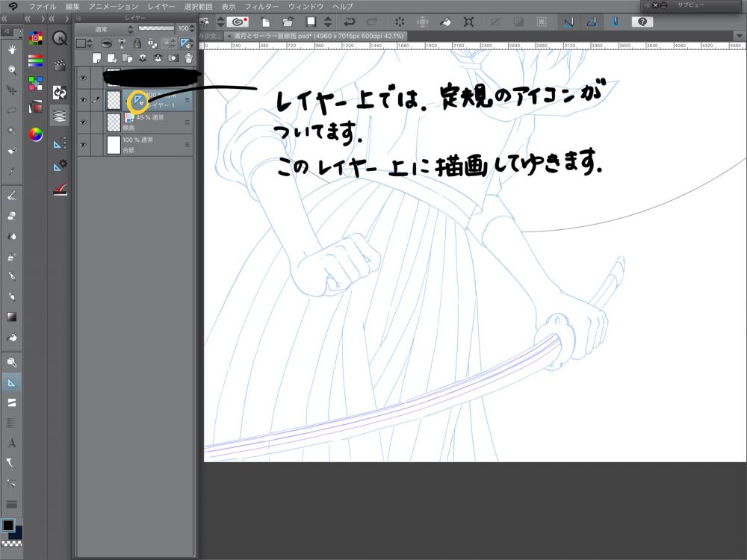Select the Lasso selection tool

[11, 110]
